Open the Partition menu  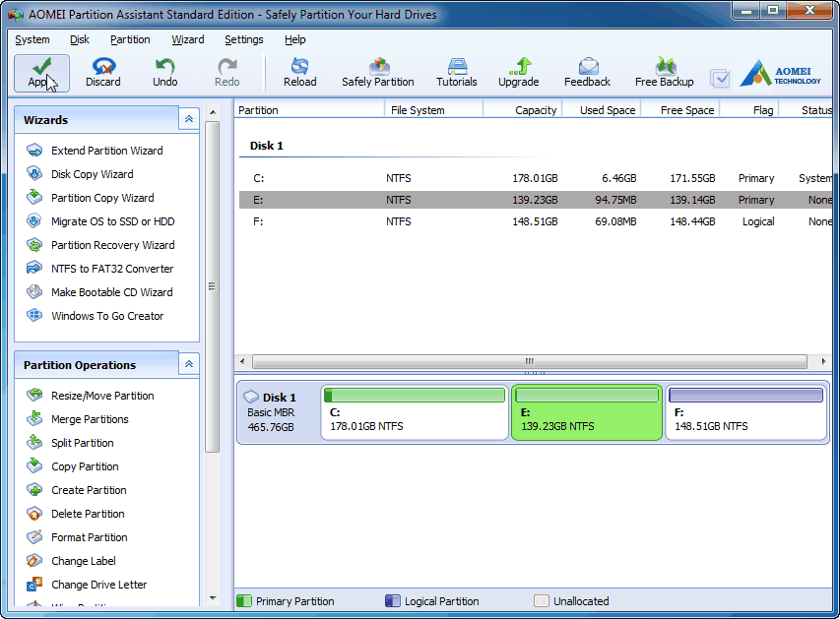click(x=130, y=39)
